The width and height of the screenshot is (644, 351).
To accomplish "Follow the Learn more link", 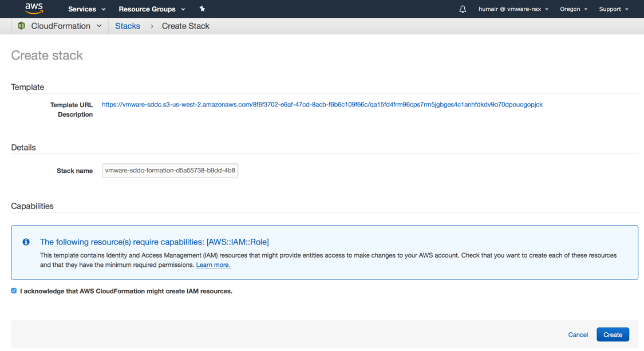I will click(213, 265).
